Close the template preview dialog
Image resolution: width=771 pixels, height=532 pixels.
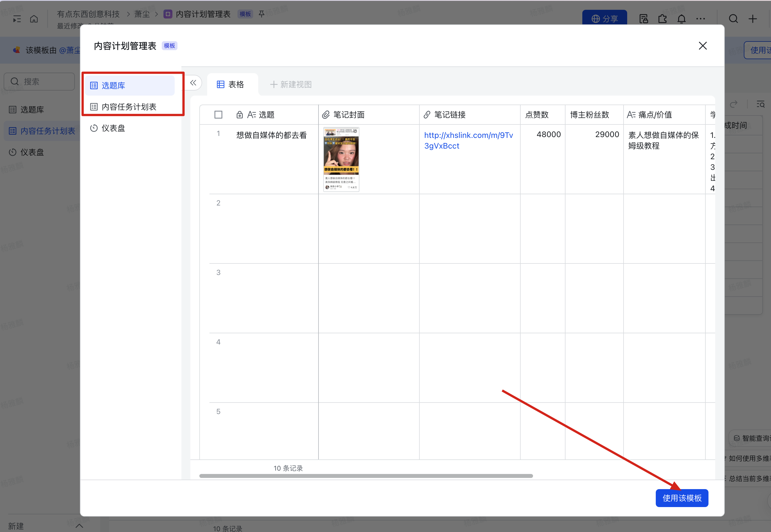click(703, 46)
